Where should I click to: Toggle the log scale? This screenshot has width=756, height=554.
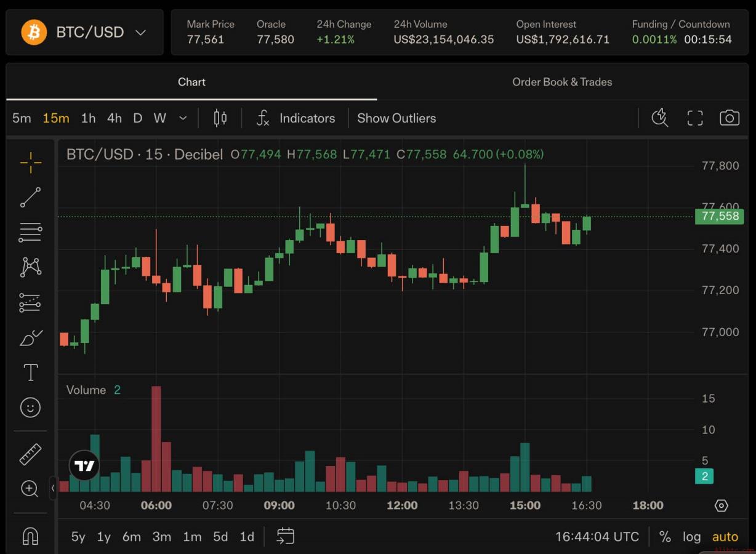(691, 537)
